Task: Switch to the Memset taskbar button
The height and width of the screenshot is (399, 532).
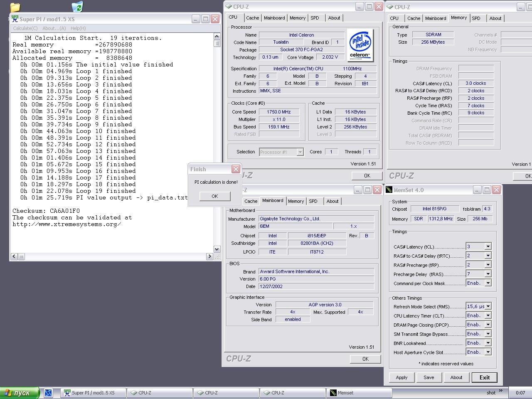Action: (x=360, y=393)
